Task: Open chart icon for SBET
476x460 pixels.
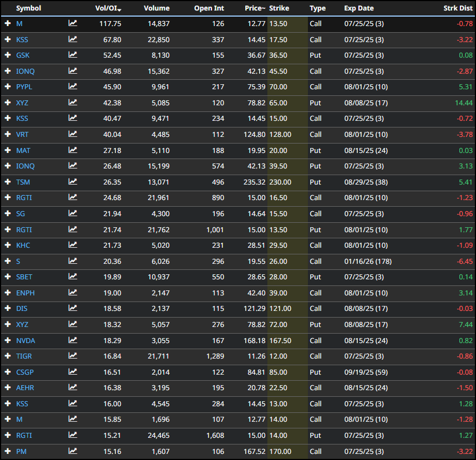Action: (x=73, y=277)
